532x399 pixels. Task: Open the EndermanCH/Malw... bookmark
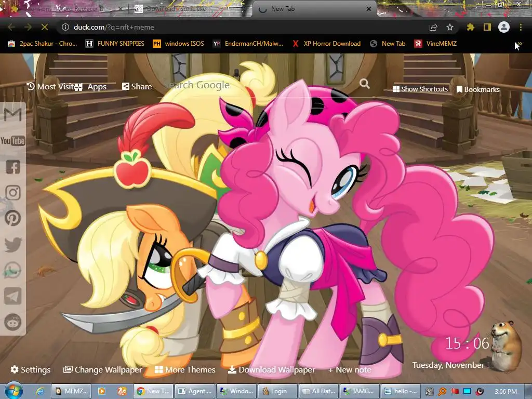click(x=248, y=44)
